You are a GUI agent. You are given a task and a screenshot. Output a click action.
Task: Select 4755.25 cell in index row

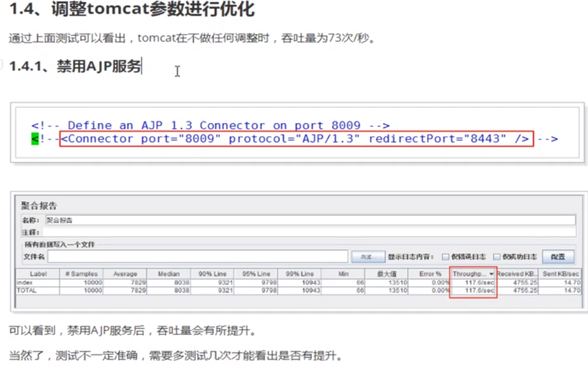517,283
